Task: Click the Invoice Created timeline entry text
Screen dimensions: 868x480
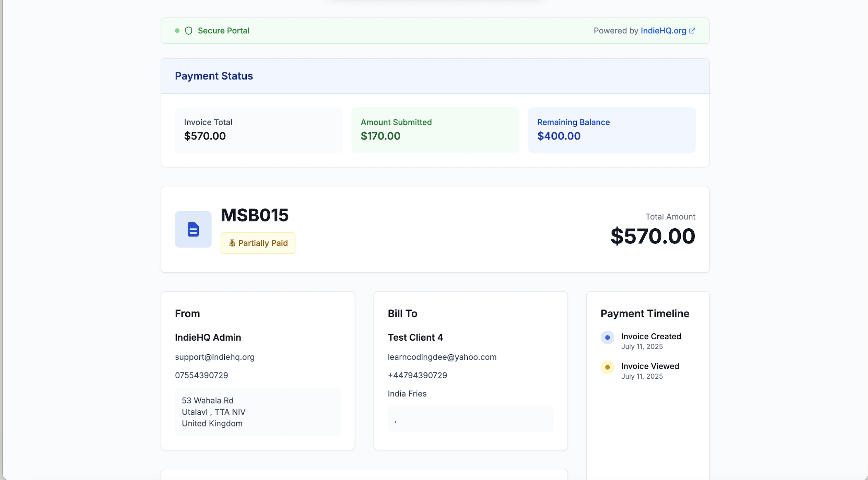Action: pyautogui.click(x=651, y=336)
